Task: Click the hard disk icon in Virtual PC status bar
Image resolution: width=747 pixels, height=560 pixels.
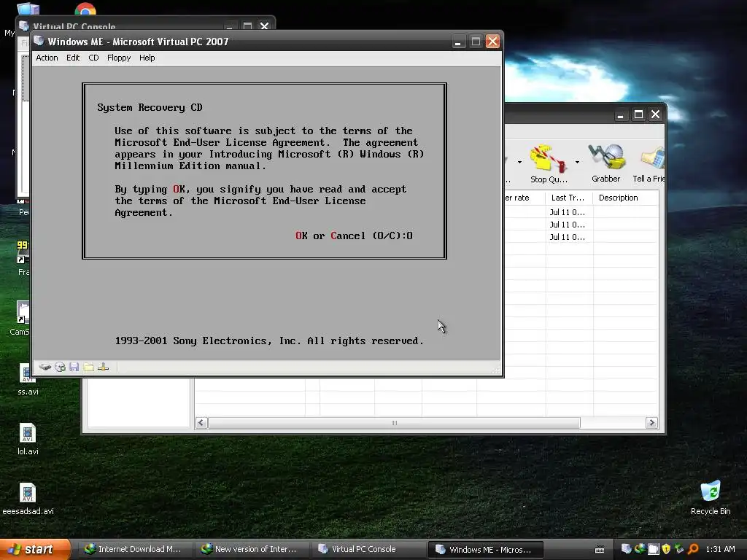Action: [45, 367]
